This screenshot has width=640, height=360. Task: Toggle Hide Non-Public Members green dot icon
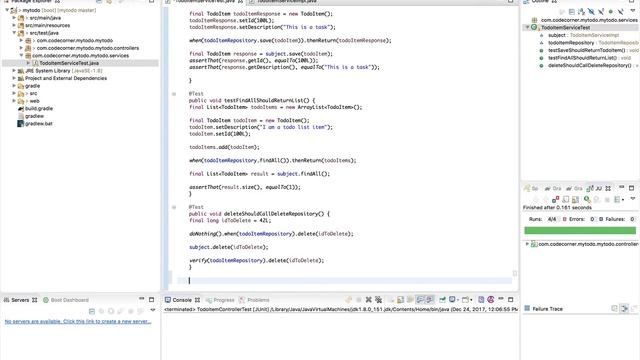tap(611, 11)
